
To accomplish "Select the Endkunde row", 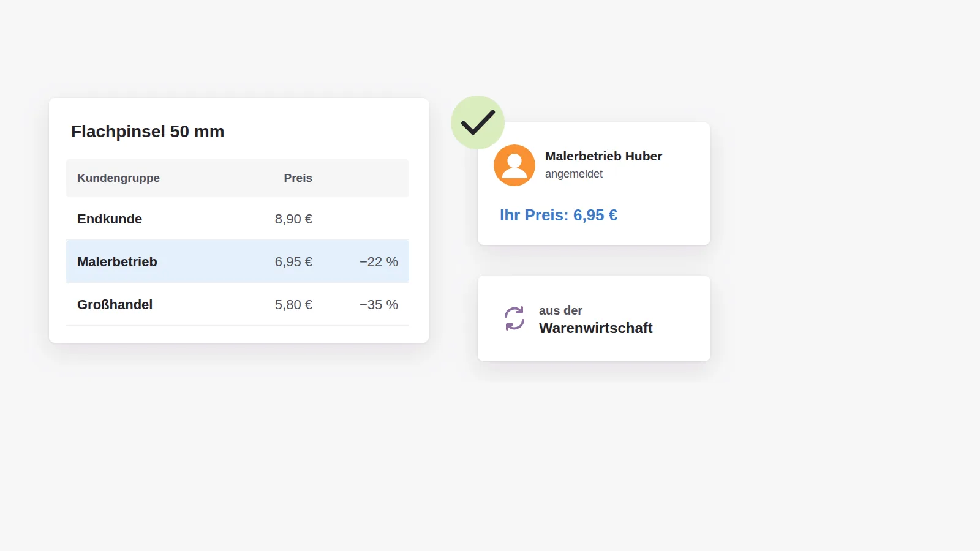I will click(238, 219).
